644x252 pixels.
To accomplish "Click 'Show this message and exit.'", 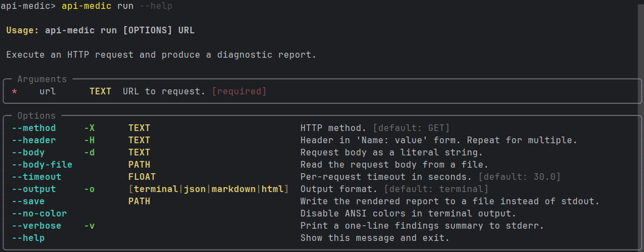I will [375, 238].
